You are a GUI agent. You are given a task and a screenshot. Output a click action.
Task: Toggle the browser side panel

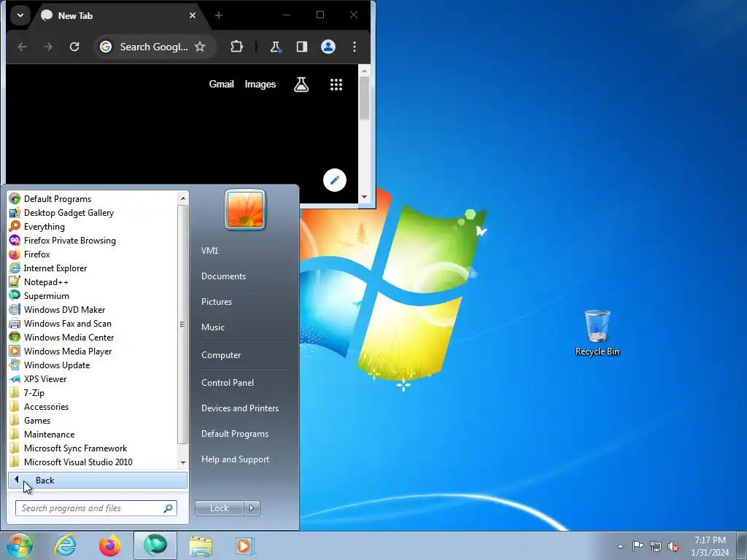[x=301, y=47]
